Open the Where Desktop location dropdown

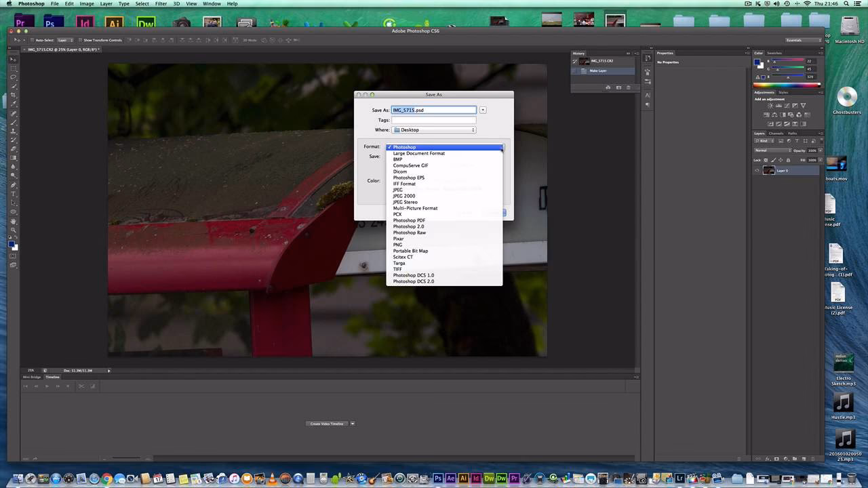coord(434,129)
